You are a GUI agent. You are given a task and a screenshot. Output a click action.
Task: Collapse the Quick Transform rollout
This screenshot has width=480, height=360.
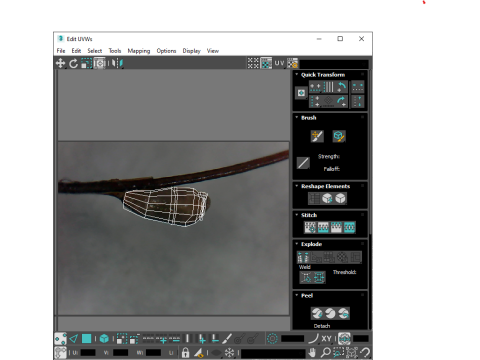(x=296, y=74)
